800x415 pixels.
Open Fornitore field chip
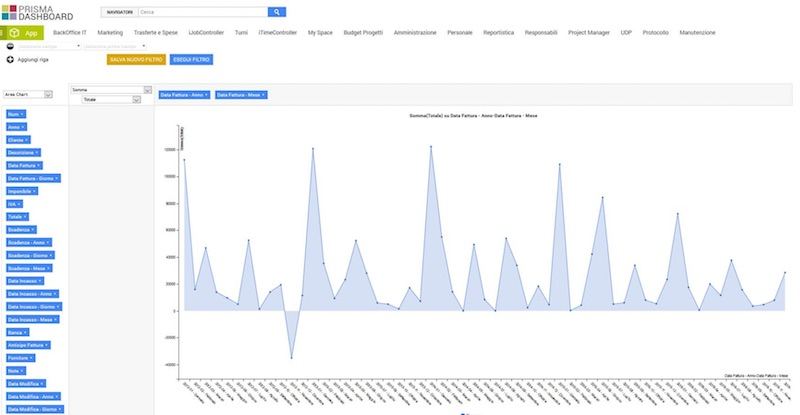[x=21, y=358]
